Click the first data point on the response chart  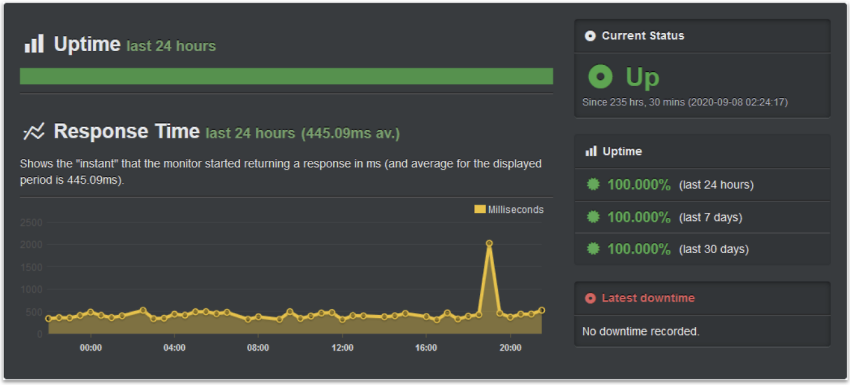(48, 318)
